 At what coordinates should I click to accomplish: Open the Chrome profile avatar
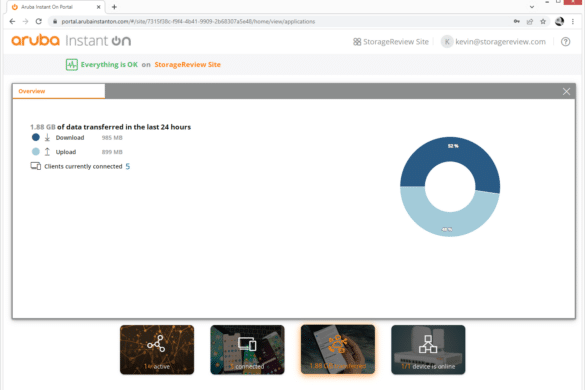[559, 22]
